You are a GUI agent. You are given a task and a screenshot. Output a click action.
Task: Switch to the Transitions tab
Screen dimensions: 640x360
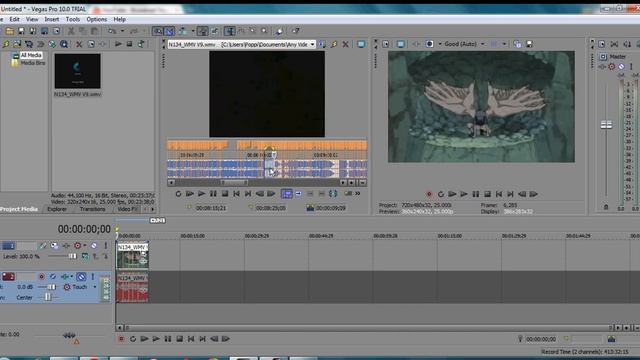pos(92,209)
